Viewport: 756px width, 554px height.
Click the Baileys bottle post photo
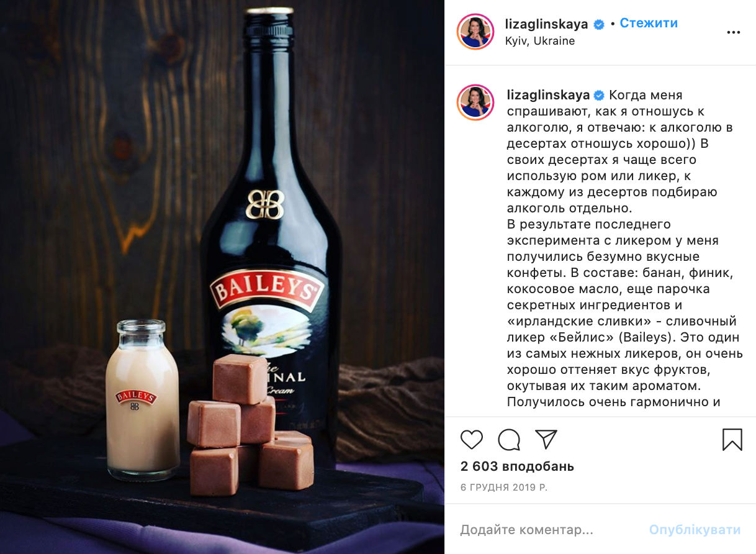tap(222, 277)
